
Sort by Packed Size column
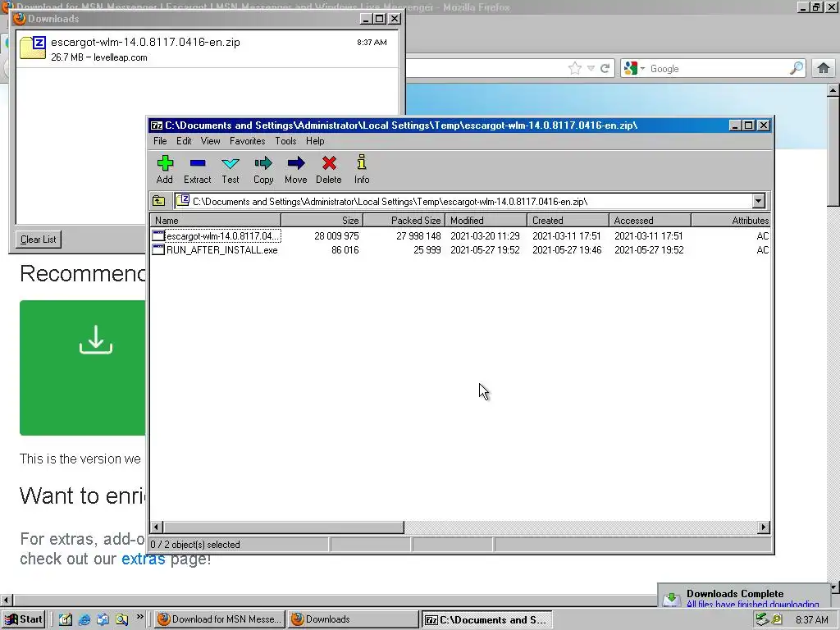[404, 220]
